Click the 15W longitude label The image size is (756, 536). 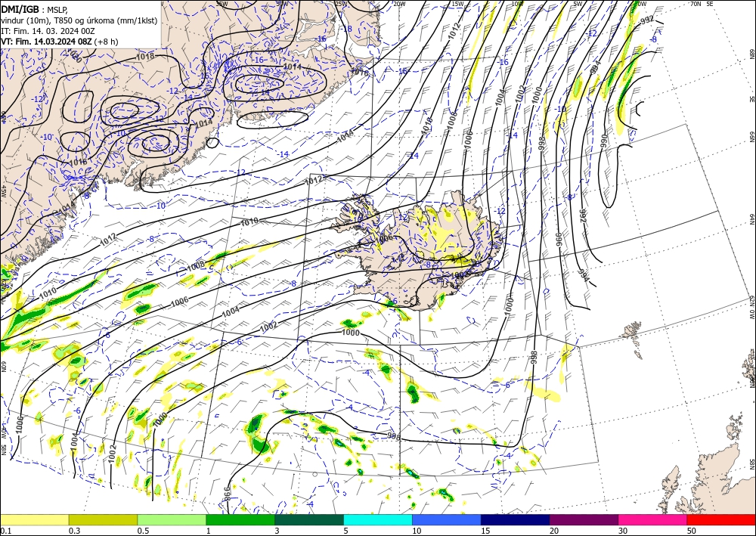[x=457, y=4]
